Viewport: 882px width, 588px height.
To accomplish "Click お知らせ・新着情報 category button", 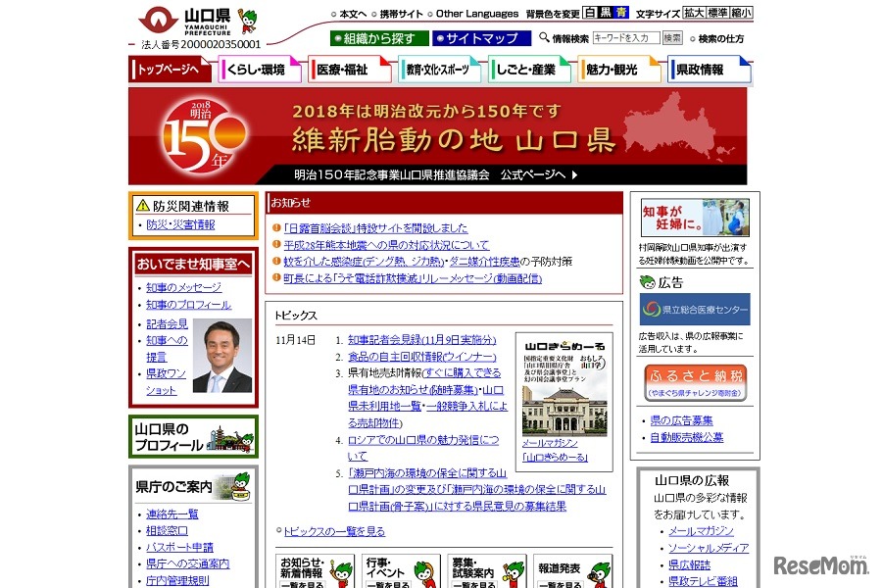I will (x=315, y=571).
